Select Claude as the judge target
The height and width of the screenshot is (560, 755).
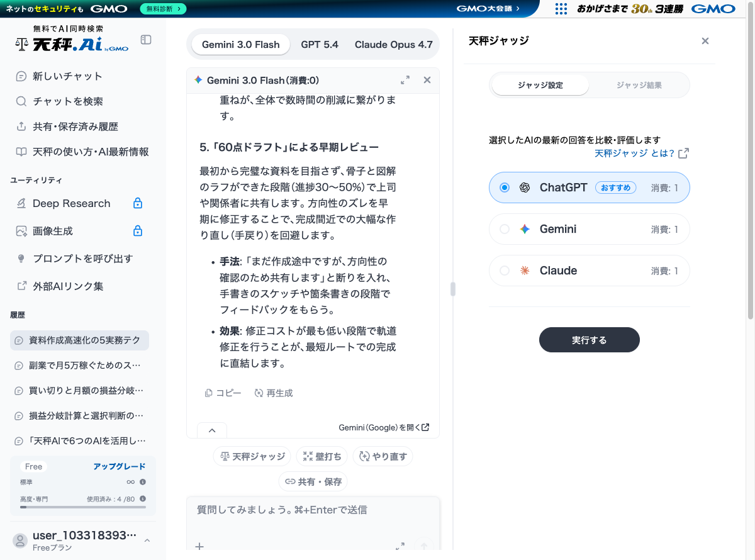505,271
